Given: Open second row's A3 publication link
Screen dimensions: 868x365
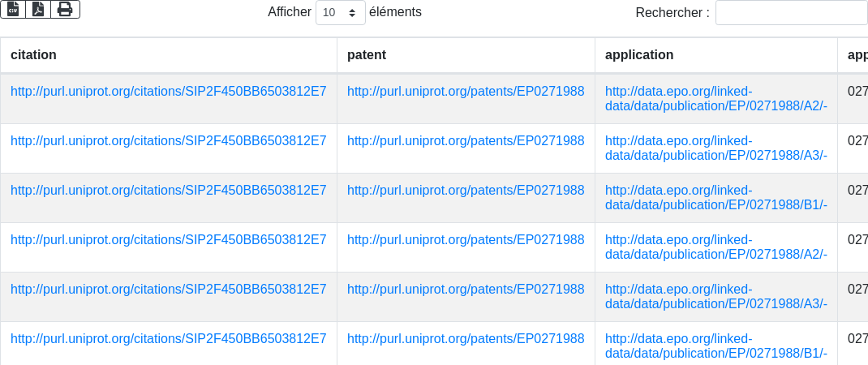Looking at the screenshot, I should coord(715,148).
